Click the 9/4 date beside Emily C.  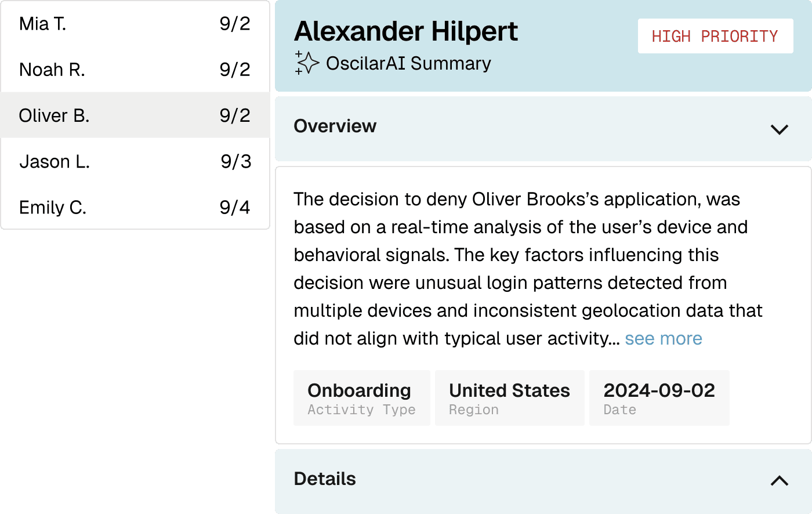235,207
